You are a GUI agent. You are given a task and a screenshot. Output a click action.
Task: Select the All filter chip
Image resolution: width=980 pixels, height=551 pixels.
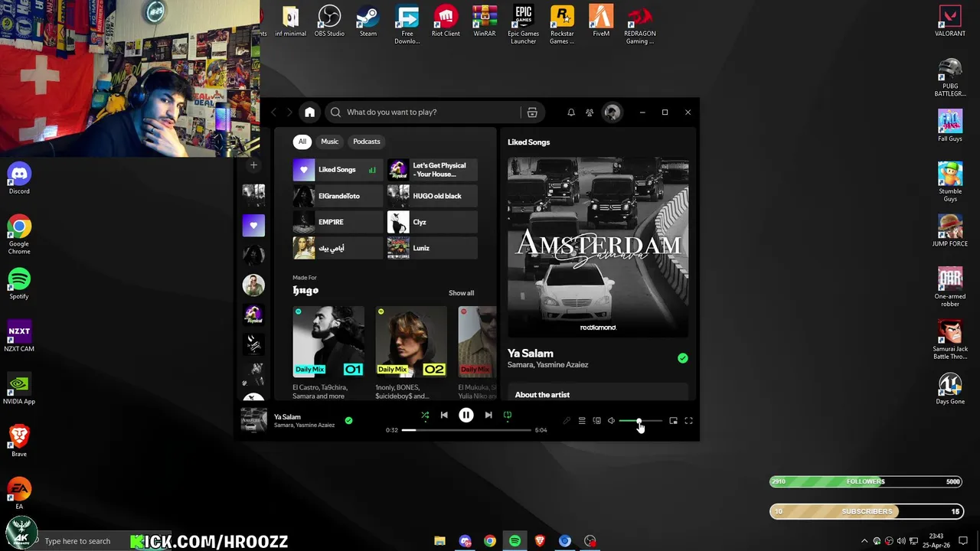[x=302, y=142]
